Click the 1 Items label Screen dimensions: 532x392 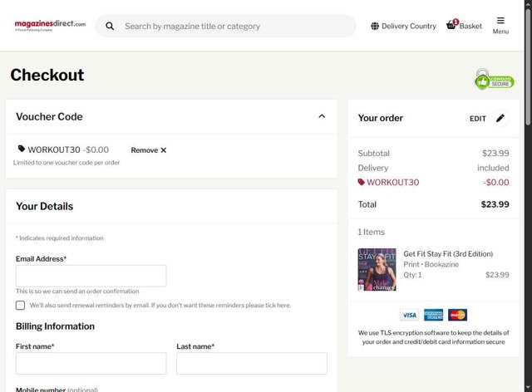[x=372, y=232]
